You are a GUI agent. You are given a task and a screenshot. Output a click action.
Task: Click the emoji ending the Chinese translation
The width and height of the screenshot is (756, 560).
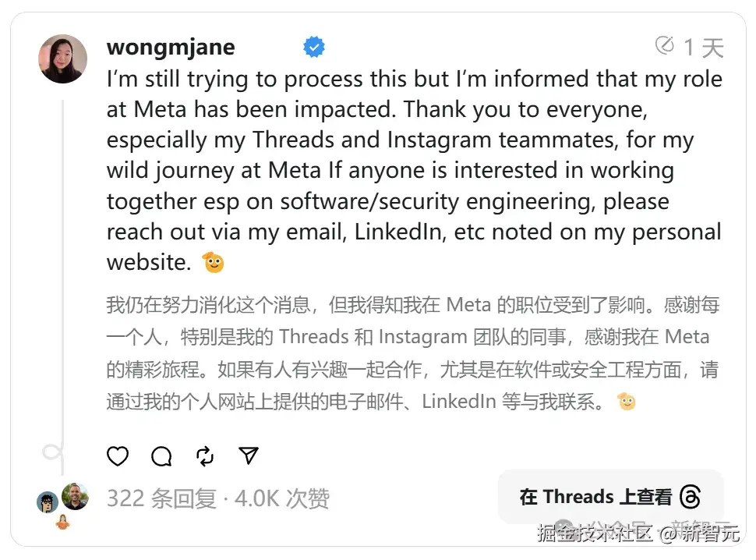pyautogui.click(x=627, y=402)
